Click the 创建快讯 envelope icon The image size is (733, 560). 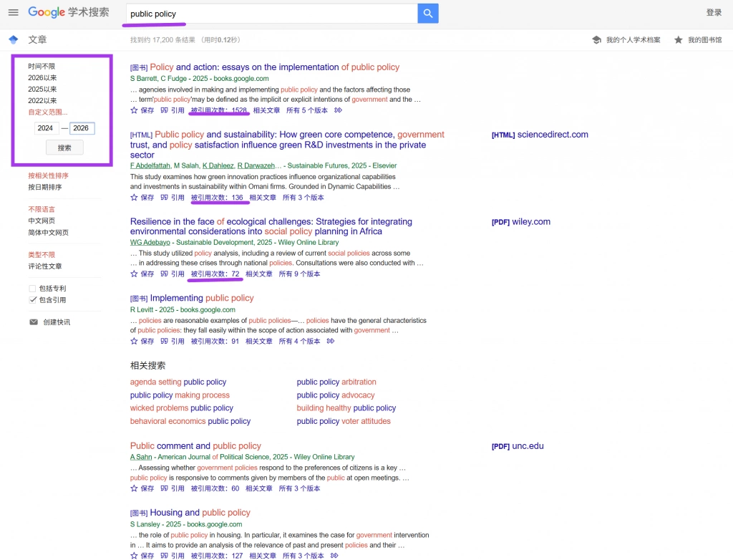click(34, 322)
